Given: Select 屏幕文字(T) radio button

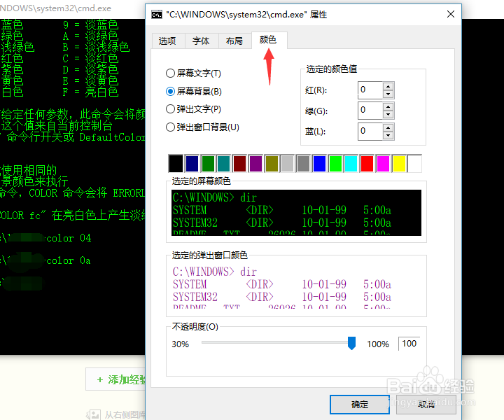Looking at the screenshot, I should (x=193, y=73).
